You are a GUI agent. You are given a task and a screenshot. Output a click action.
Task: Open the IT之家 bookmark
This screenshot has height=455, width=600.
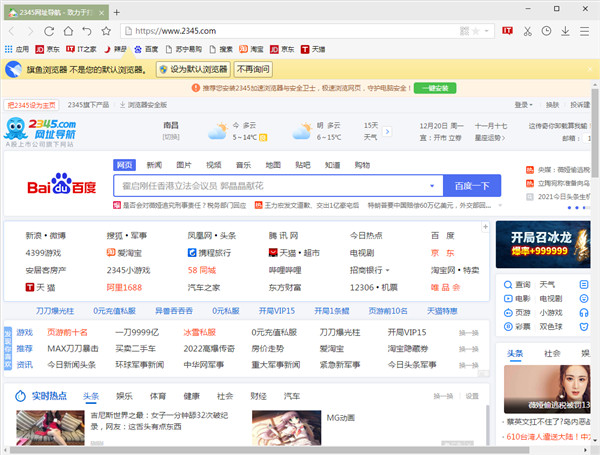tap(81, 49)
